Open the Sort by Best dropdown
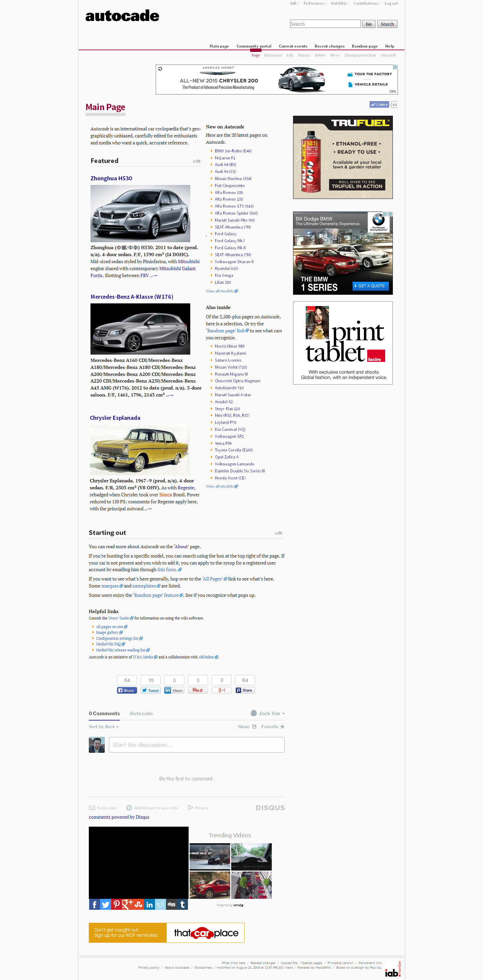This screenshot has width=483, height=980. [x=104, y=727]
